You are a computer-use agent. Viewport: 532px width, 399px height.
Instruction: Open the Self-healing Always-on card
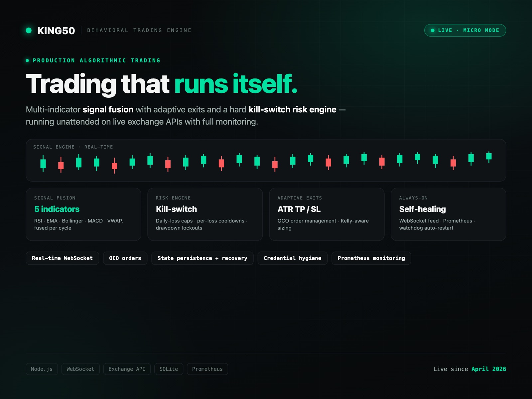pyautogui.click(x=449, y=214)
